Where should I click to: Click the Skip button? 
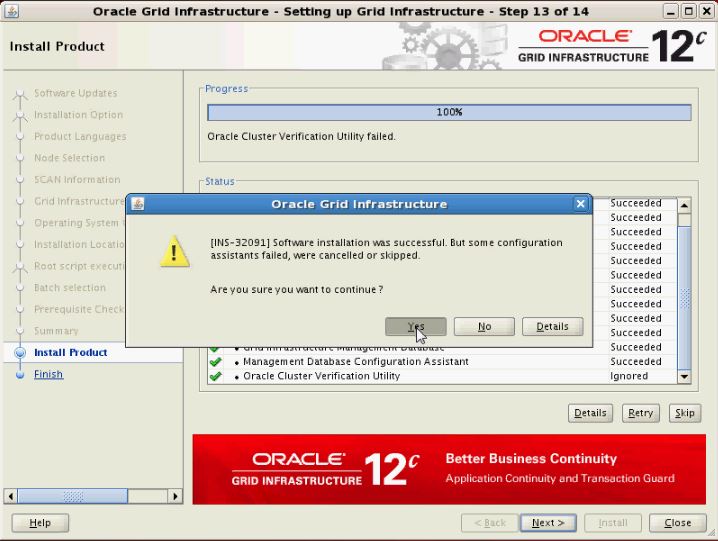[x=685, y=413]
